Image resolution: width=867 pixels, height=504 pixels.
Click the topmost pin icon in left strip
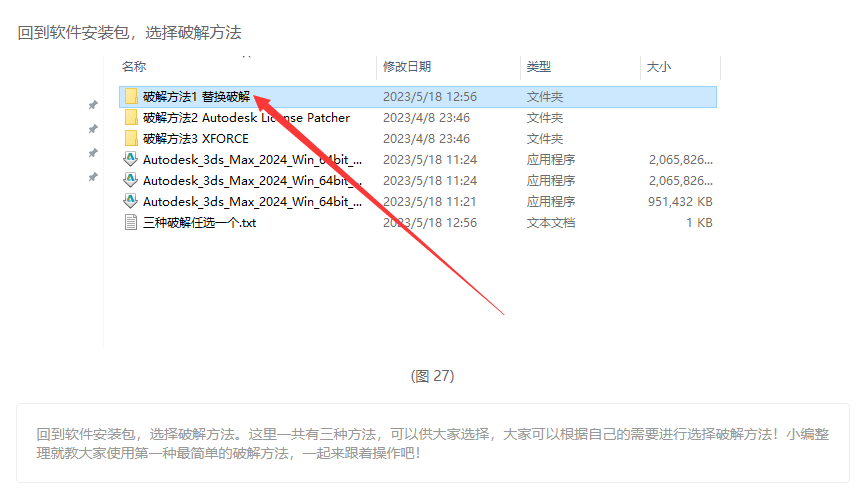click(93, 105)
